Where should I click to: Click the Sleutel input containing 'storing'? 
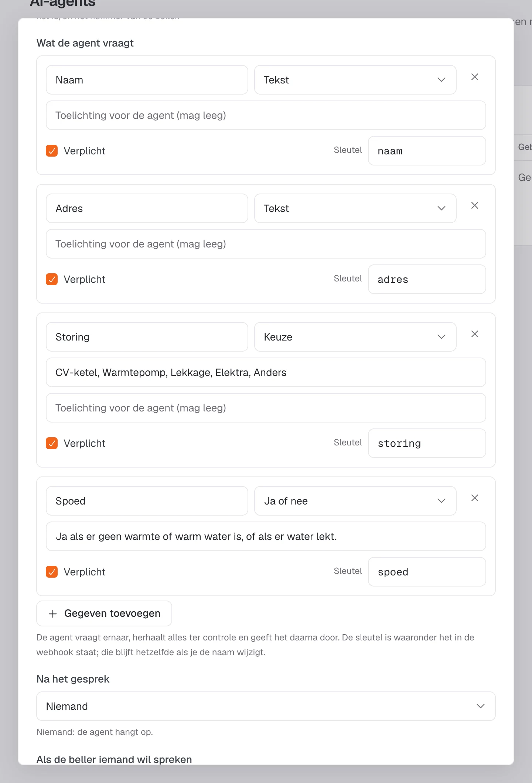pos(427,443)
